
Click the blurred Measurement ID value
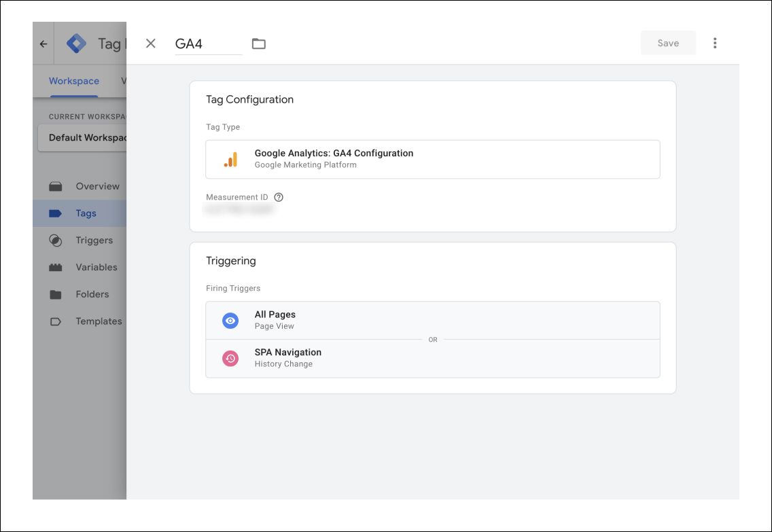(239, 210)
